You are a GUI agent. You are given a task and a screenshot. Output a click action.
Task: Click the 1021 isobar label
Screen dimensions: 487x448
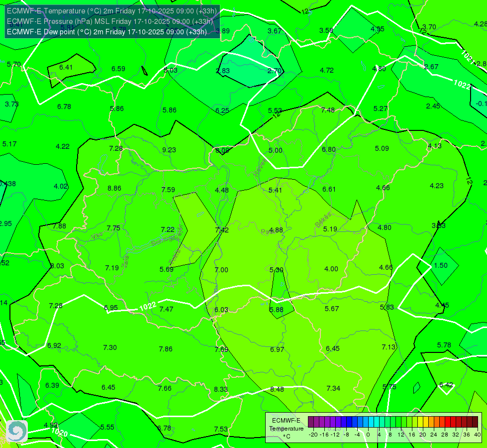468,58
